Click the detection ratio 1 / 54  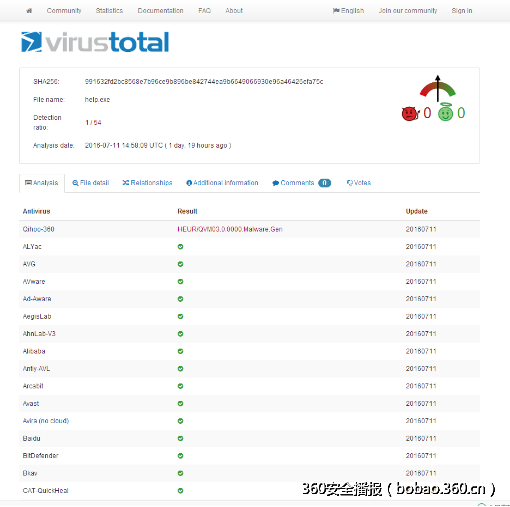[x=93, y=122]
